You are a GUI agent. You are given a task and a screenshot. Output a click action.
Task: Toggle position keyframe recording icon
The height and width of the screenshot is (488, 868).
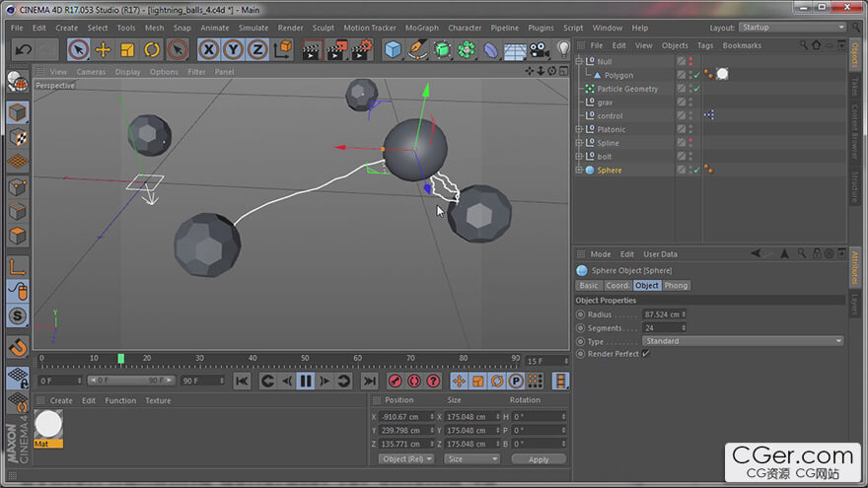459,381
